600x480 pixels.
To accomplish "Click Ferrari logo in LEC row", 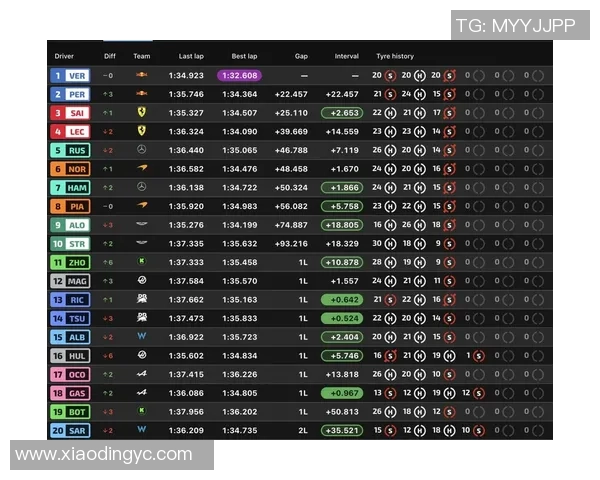I will pyautogui.click(x=142, y=131).
